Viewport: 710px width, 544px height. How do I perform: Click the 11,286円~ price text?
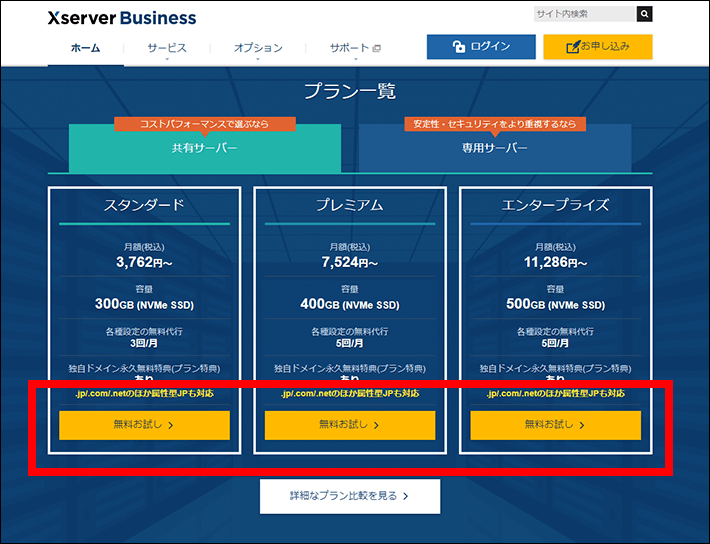(x=556, y=262)
